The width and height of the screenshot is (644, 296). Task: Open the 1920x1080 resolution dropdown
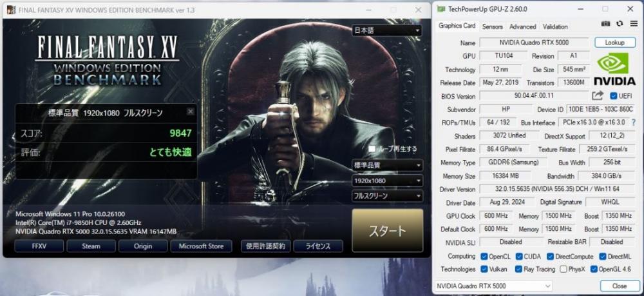pos(387,181)
